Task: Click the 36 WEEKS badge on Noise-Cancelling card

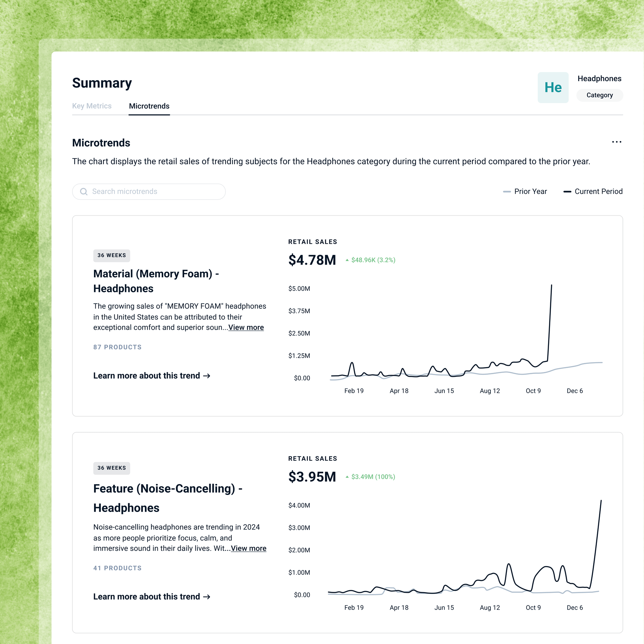Action: [112, 468]
